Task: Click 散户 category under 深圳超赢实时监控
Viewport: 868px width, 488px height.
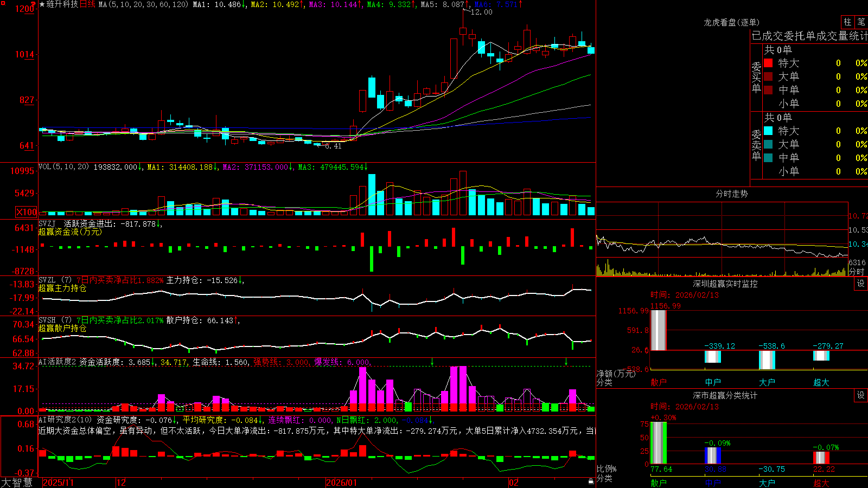Action: 659,382
